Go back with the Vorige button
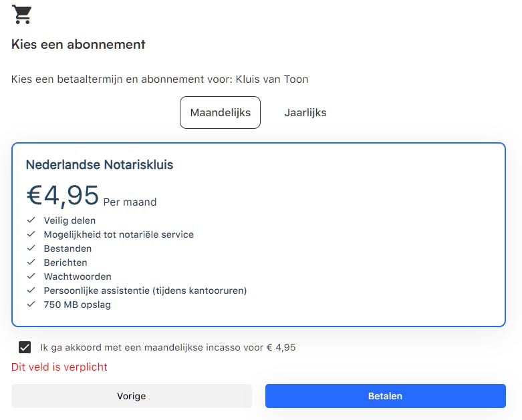Viewport: 522px width, 420px height. 132,396
